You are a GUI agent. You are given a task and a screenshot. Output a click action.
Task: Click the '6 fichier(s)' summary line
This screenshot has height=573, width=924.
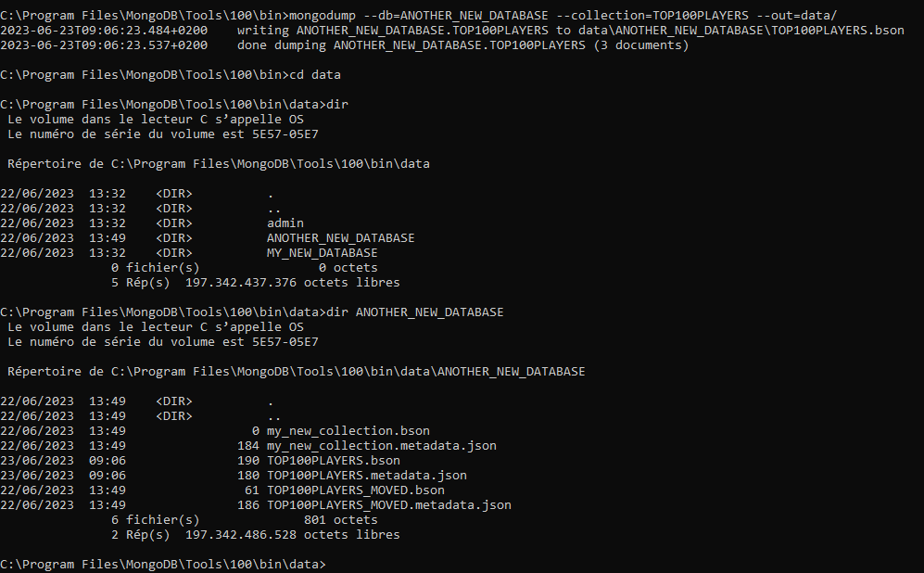(x=245, y=520)
